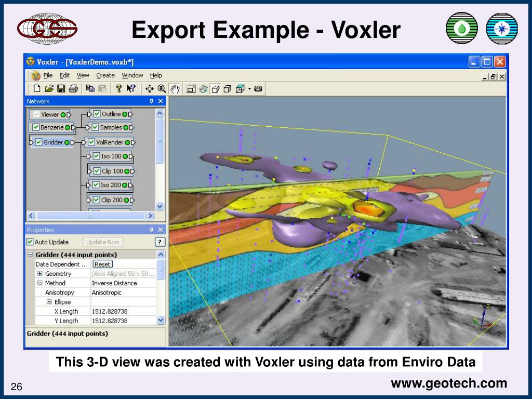Open the Help menu
Screen dimensions: 532x399
(156, 75)
